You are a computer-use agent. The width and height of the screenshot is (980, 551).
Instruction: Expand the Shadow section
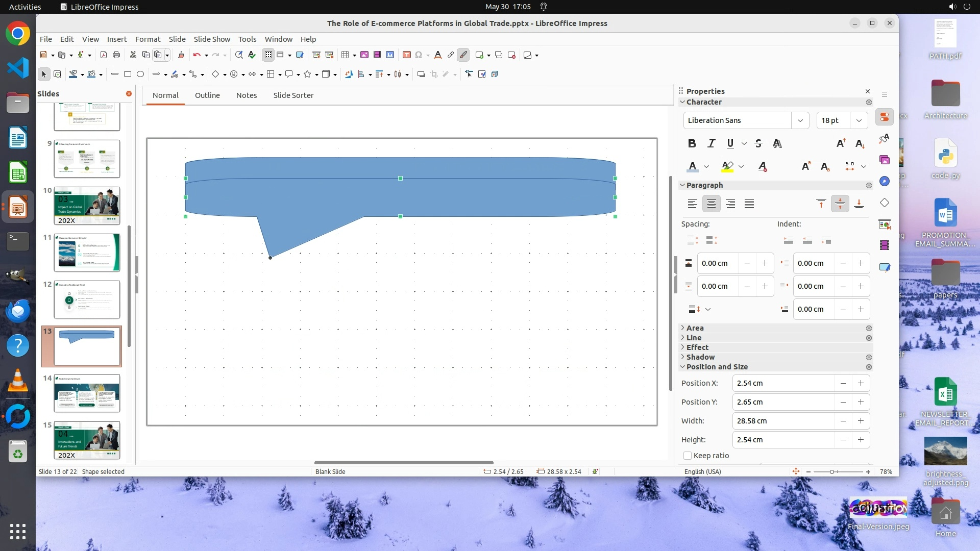point(700,357)
